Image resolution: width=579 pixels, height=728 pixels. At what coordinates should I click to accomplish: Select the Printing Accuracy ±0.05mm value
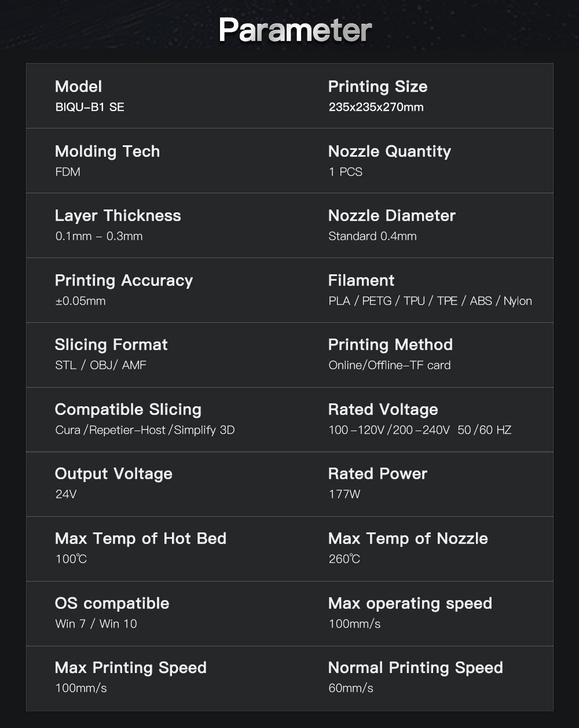point(80,301)
